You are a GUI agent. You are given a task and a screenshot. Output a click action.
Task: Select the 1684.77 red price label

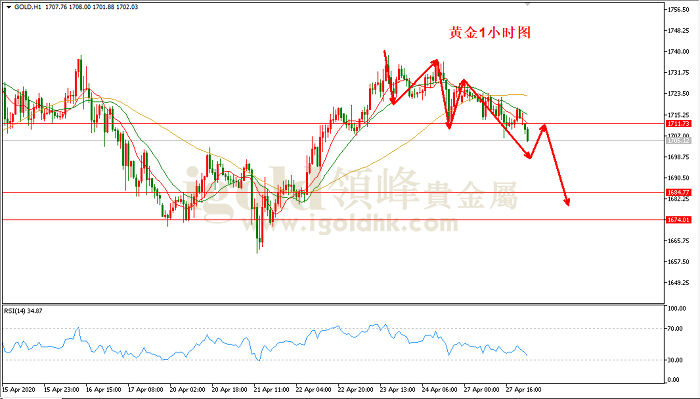(678, 192)
